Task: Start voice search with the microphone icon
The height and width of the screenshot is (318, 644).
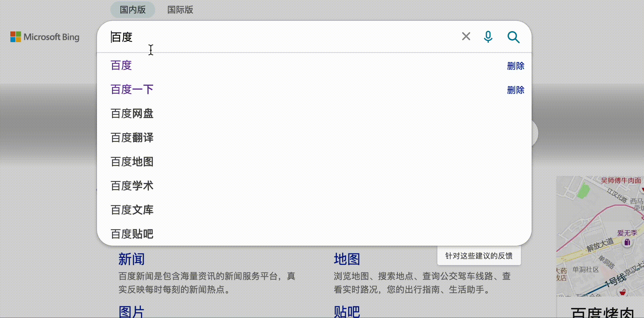Action: [488, 37]
